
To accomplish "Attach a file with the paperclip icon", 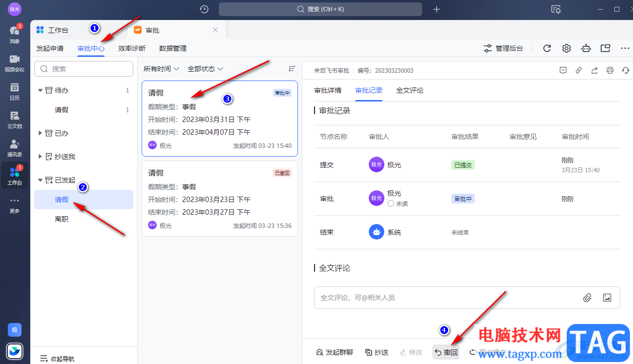I will coord(588,298).
